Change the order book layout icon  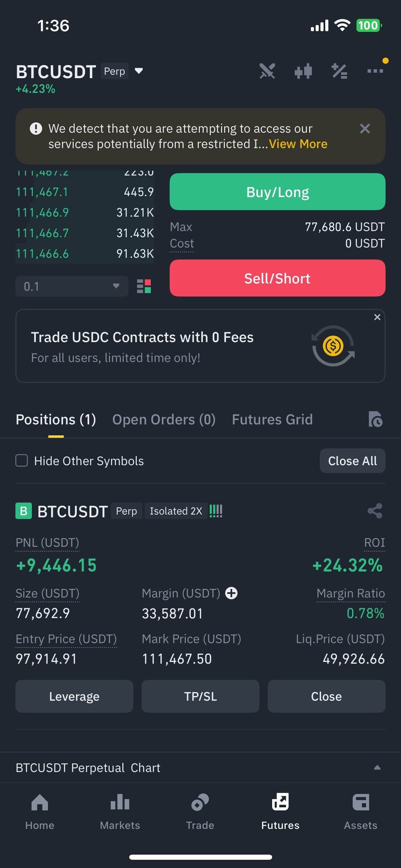coord(144,286)
